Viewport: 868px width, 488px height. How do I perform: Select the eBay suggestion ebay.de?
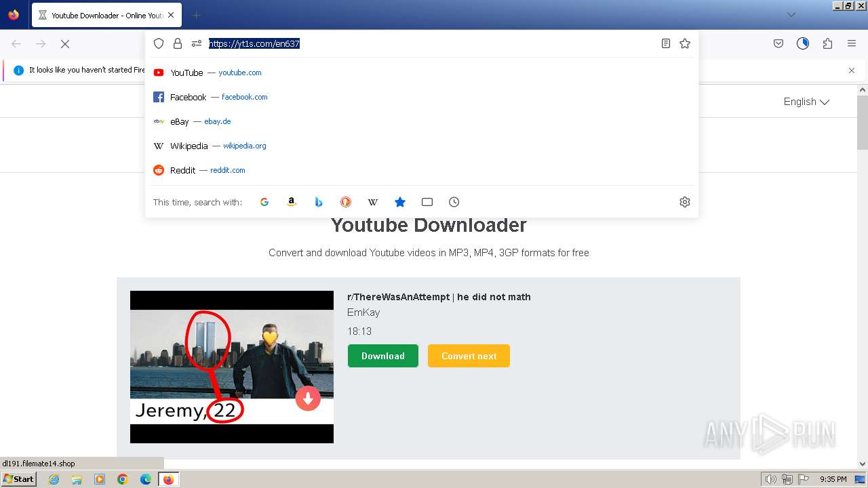pyautogui.click(x=422, y=121)
